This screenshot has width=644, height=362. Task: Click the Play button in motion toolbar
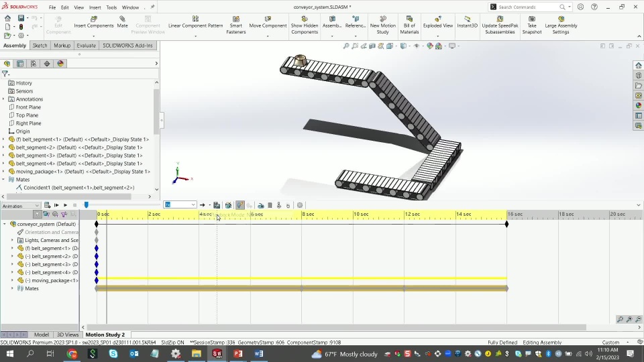(65, 205)
